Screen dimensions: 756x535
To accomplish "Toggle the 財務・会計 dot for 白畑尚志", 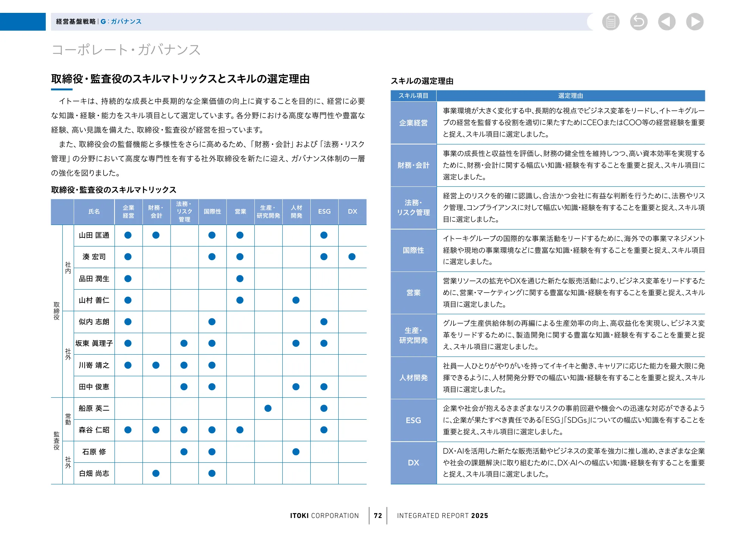I will (156, 473).
